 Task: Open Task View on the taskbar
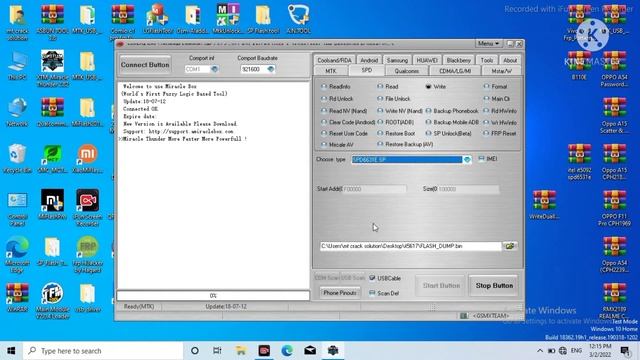[x=217, y=351]
